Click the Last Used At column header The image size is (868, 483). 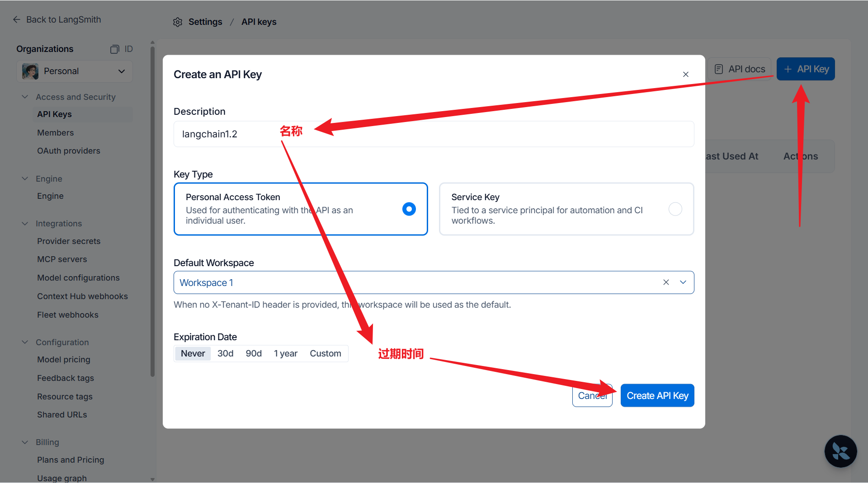731,156
